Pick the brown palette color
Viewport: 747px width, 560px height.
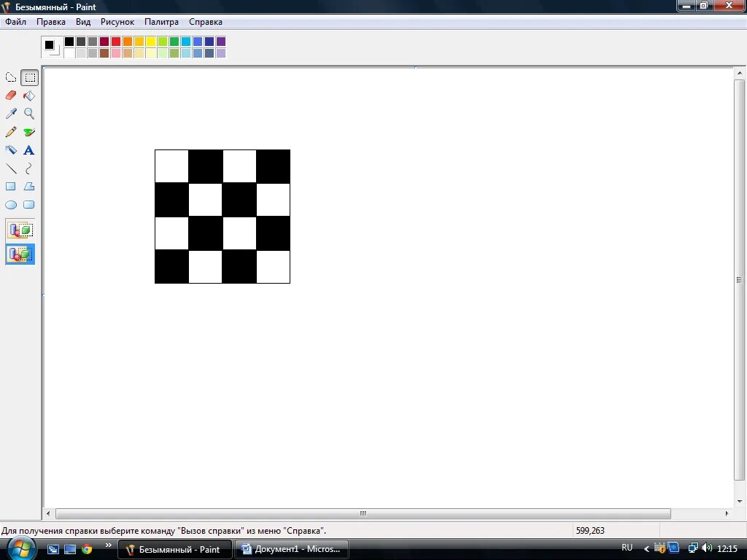click(104, 52)
